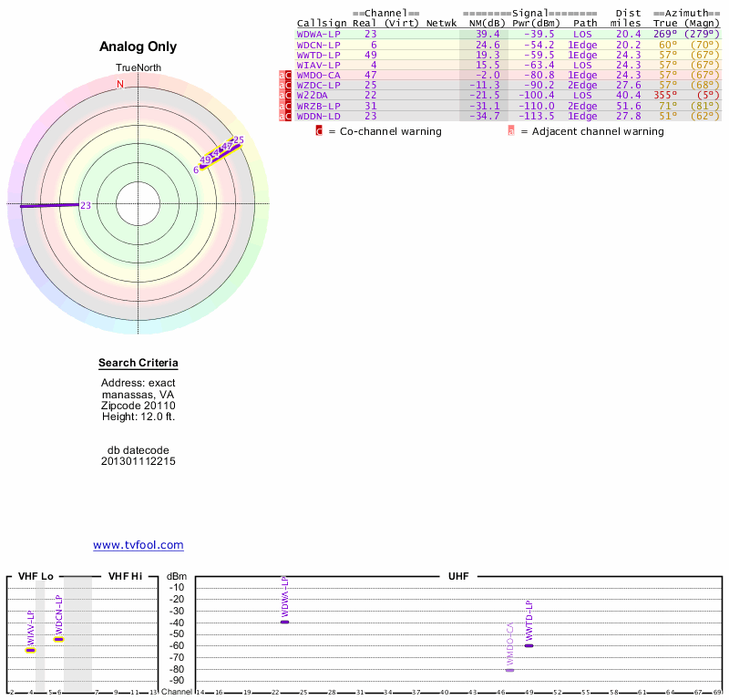Viewport: 729px width, 700px height.
Task: Select the WDWA-LP marker in UHF chart
Action: coord(284,621)
